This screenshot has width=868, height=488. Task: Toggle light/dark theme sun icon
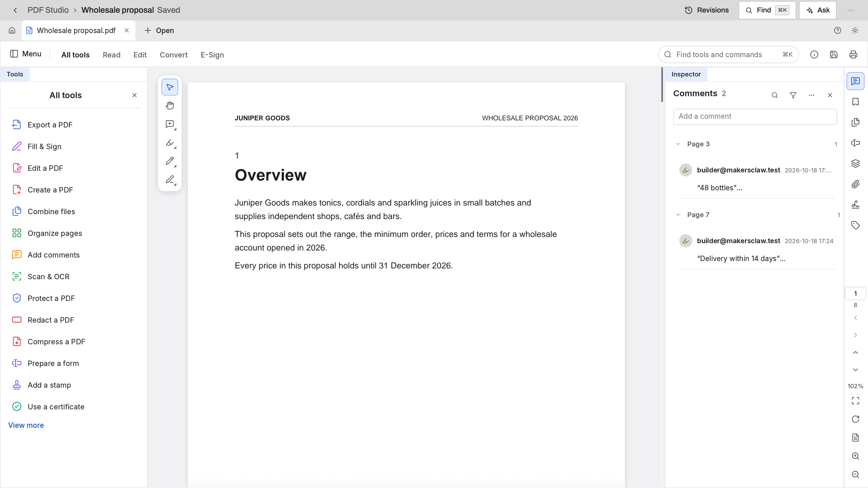point(855,30)
